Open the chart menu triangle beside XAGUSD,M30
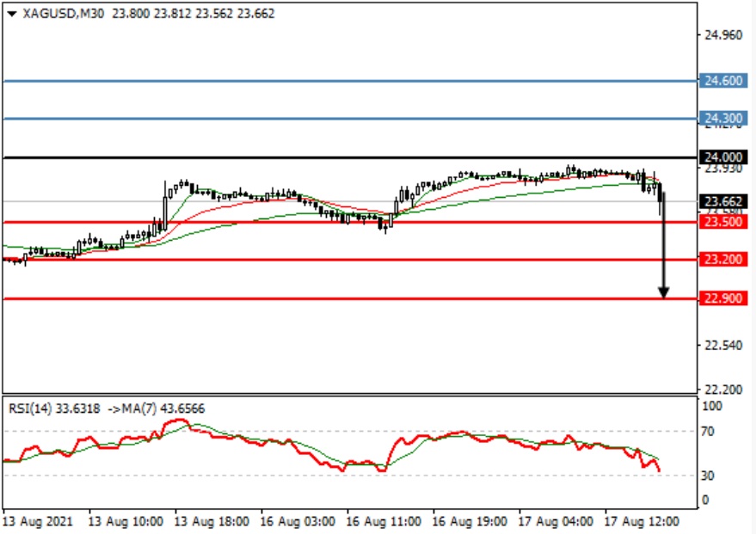Viewport: 756px width, 534px height. pos(11,14)
